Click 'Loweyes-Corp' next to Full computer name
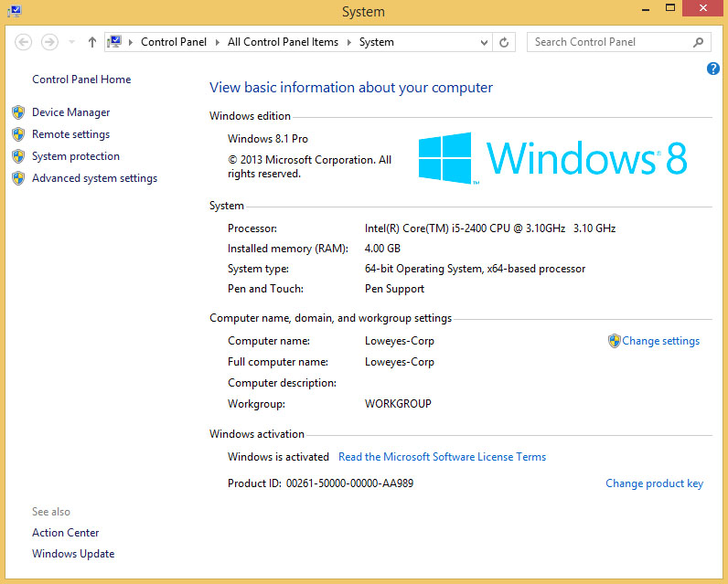The width and height of the screenshot is (728, 584). [400, 362]
